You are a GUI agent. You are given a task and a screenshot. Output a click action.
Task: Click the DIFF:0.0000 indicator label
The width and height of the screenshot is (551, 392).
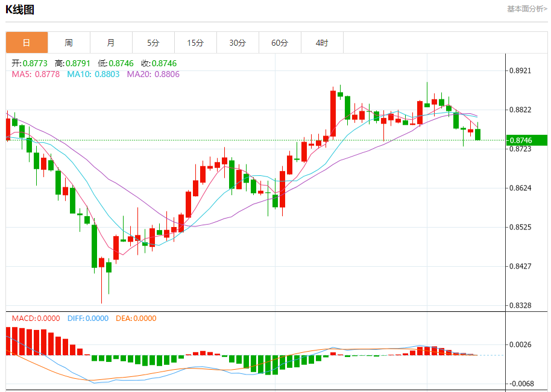click(88, 319)
